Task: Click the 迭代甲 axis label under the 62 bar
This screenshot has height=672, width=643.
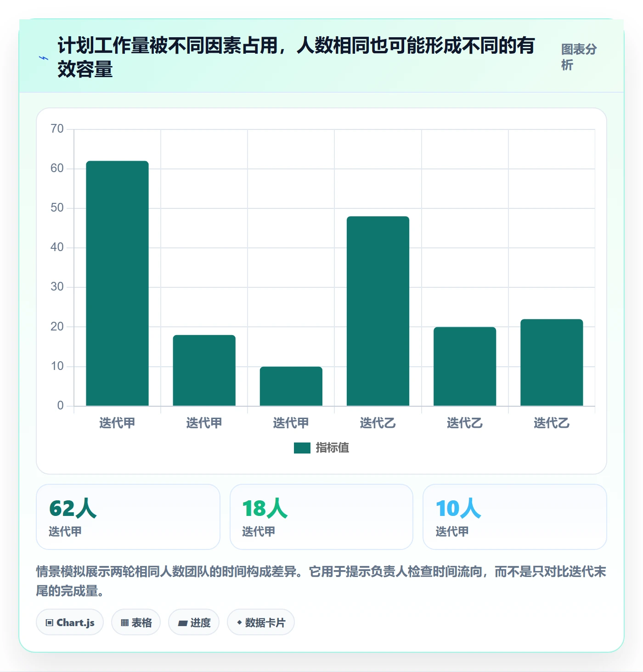Action: click(117, 423)
